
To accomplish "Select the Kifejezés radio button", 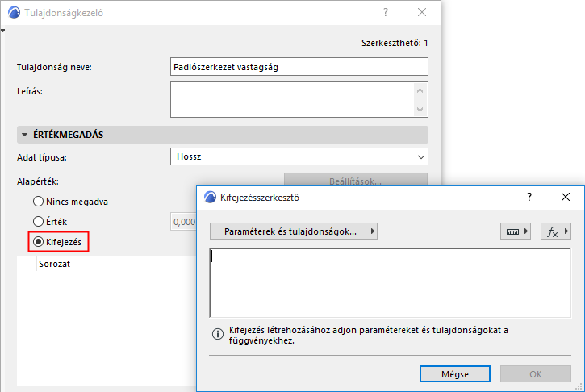I will 38,240.
